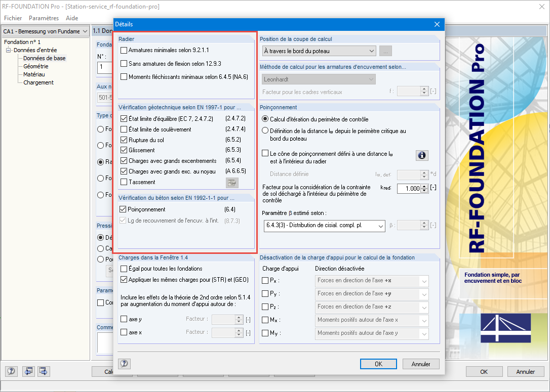Click the help icon in the module window corner
This screenshot has height=392, width=550.
click(x=11, y=371)
